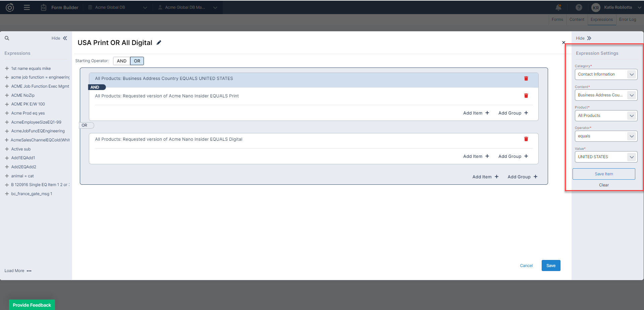Open the help question mark icon

(x=579, y=7)
